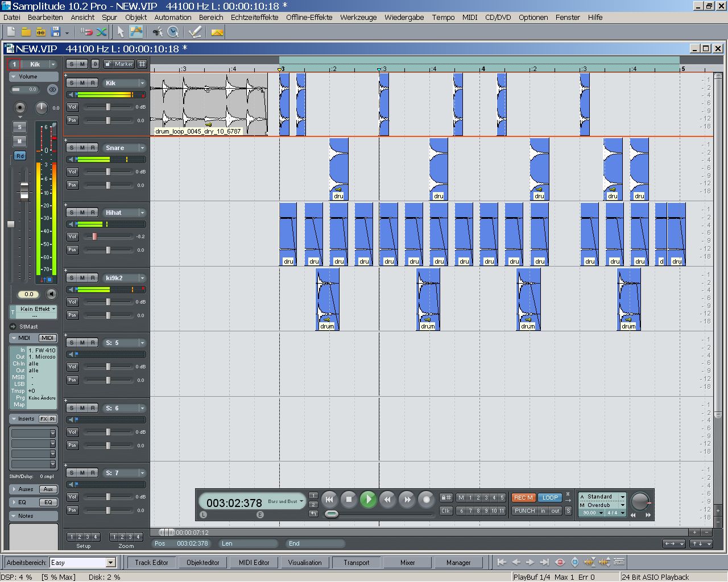Click the Track Editor button
The height and width of the screenshot is (582, 728).
click(151, 562)
